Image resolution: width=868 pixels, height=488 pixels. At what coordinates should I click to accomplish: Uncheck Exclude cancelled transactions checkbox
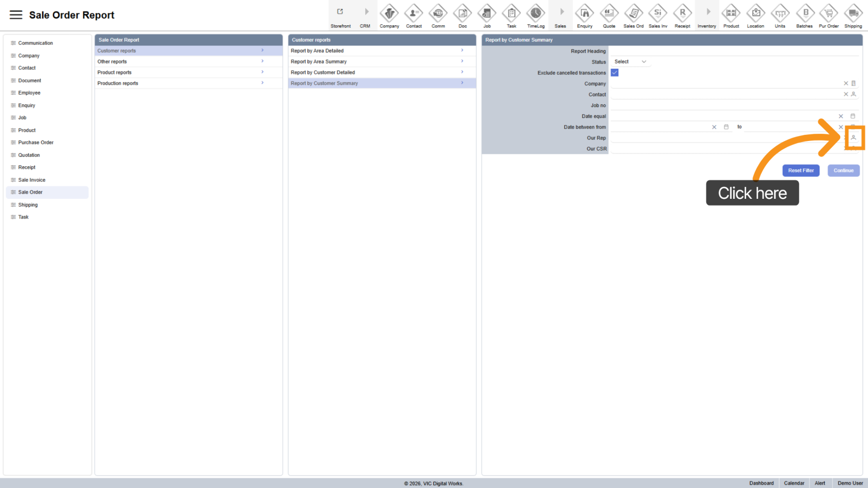615,73
